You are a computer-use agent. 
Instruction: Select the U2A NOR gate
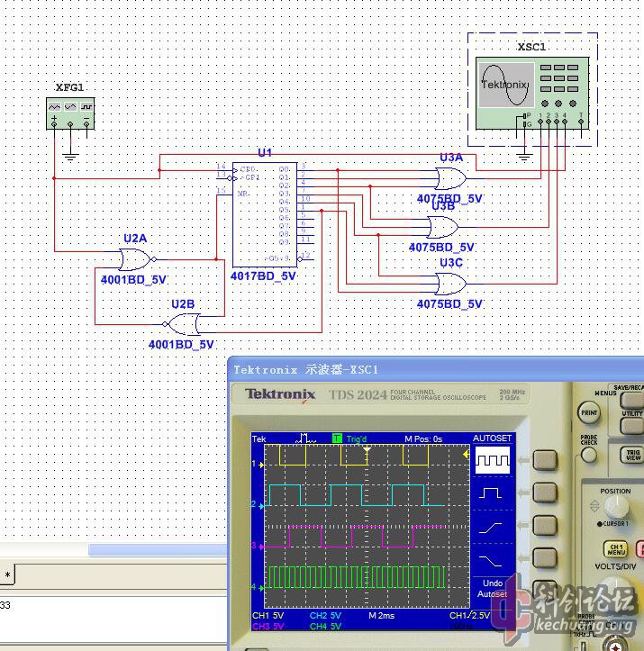click(137, 259)
